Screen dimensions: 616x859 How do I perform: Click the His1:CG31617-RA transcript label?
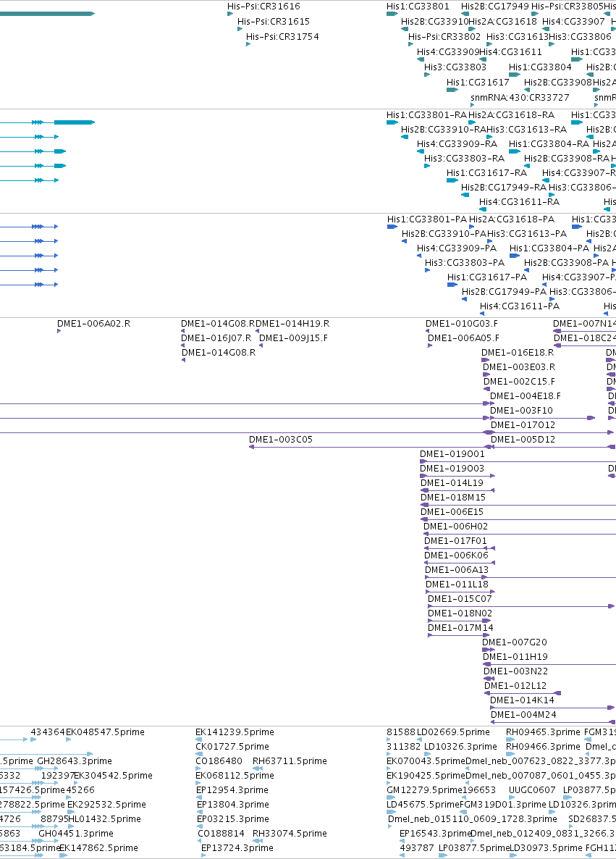[486, 173]
